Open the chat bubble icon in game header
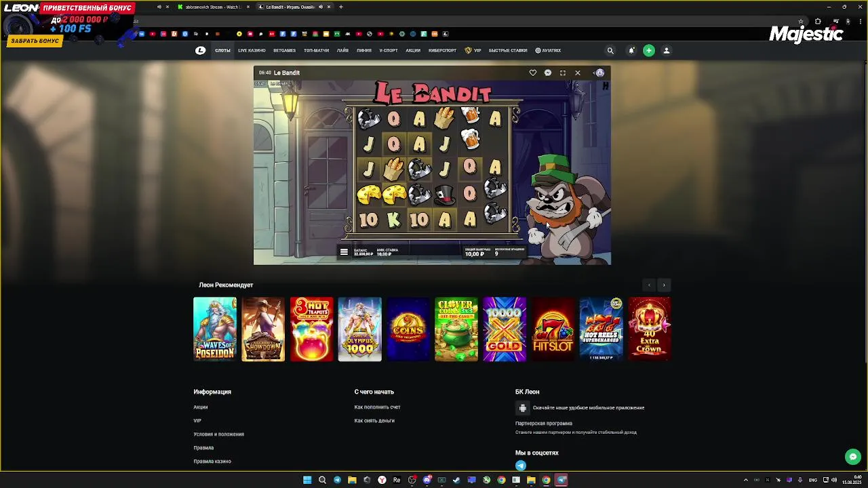 coord(548,73)
